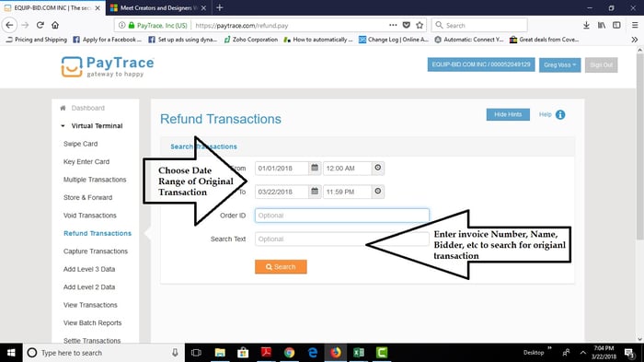Click the Search Text input field
This screenshot has height=362, width=644.
coord(341,239)
